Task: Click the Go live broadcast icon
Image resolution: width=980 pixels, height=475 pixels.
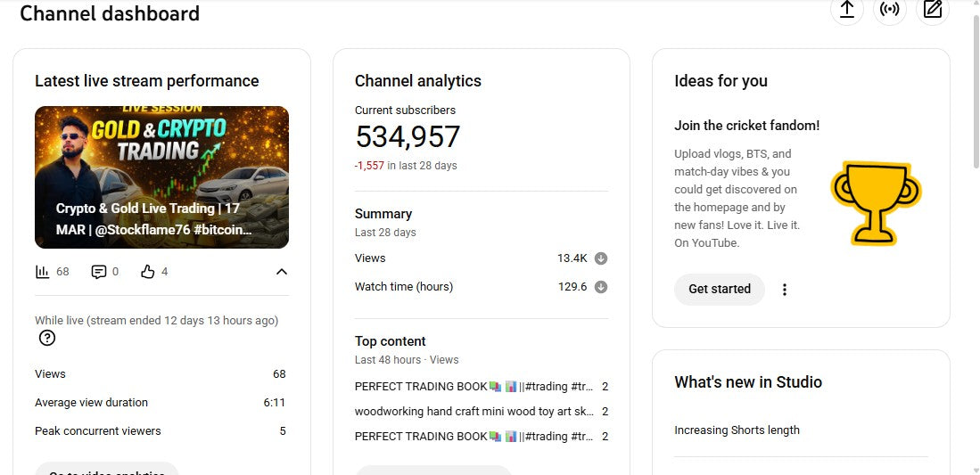Action: pos(889,10)
